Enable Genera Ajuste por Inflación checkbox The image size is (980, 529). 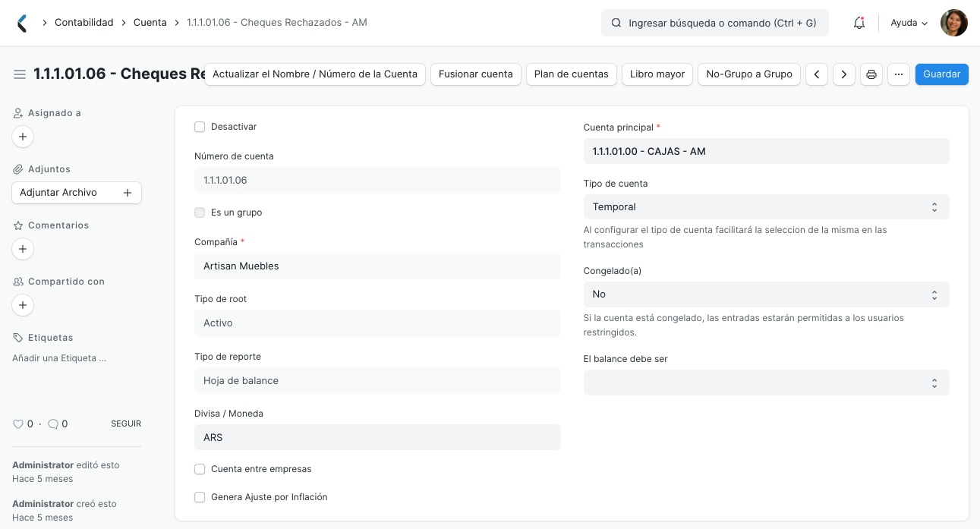tap(200, 497)
